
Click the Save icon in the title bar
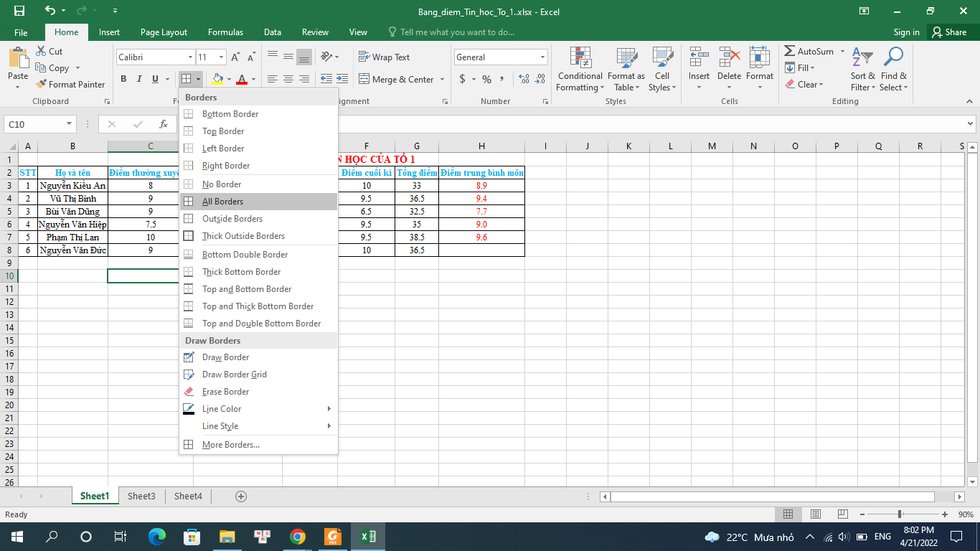(19, 11)
